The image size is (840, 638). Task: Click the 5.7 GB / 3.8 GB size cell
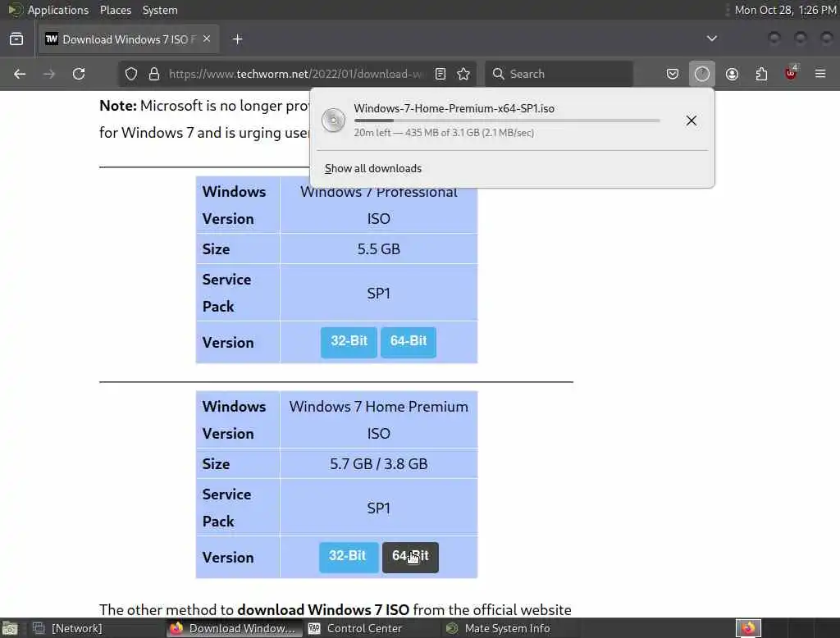(379, 463)
